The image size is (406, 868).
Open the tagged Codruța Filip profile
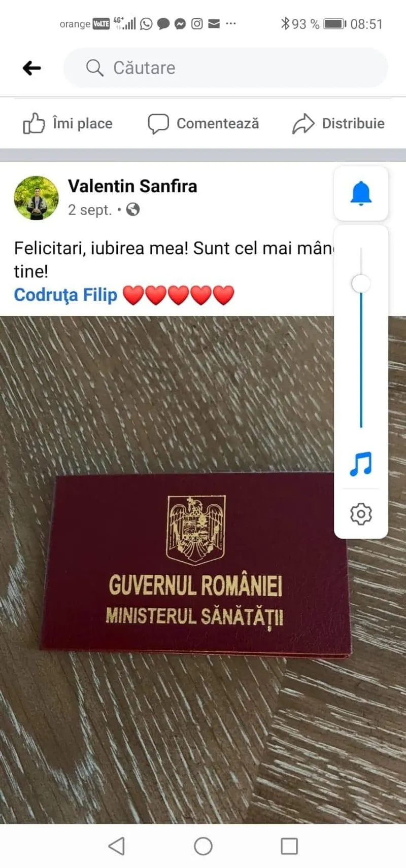(65, 295)
